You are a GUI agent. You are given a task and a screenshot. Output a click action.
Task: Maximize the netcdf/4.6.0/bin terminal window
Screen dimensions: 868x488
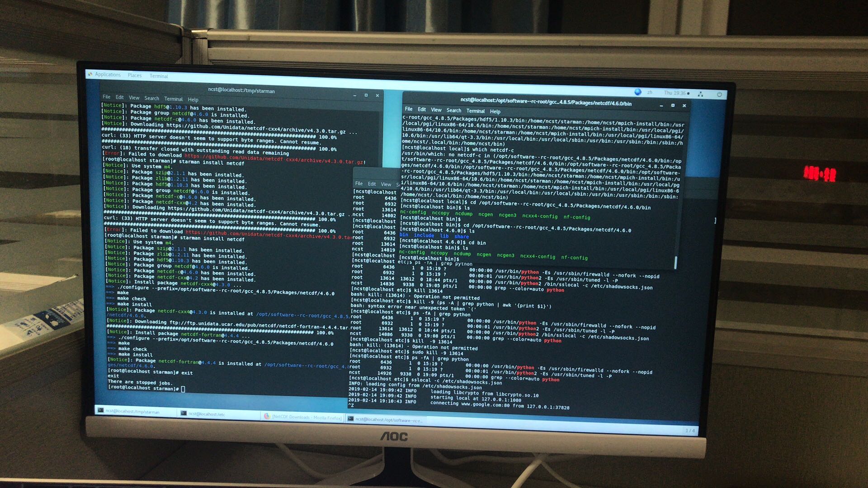pyautogui.click(x=673, y=106)
